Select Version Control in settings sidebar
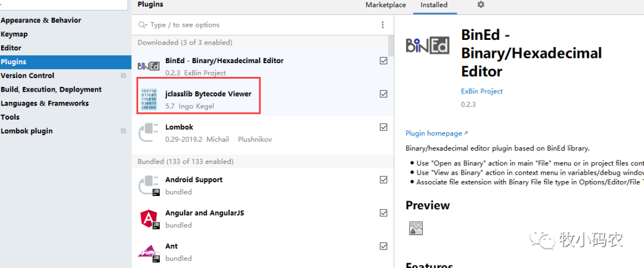Image resolution: width=644 pixels, height=268 pixels. pyautogui.click(x=27, y=76)
